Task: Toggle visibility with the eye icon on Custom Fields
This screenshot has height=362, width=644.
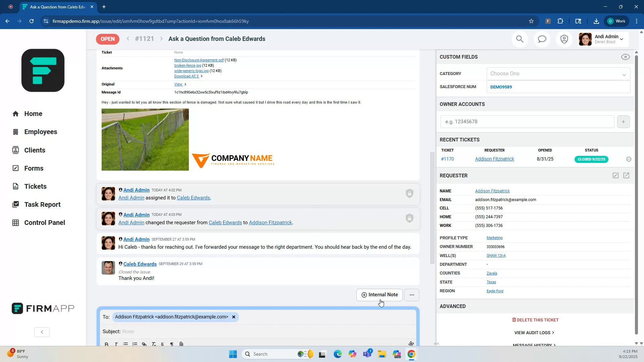Action: point(625,57)
